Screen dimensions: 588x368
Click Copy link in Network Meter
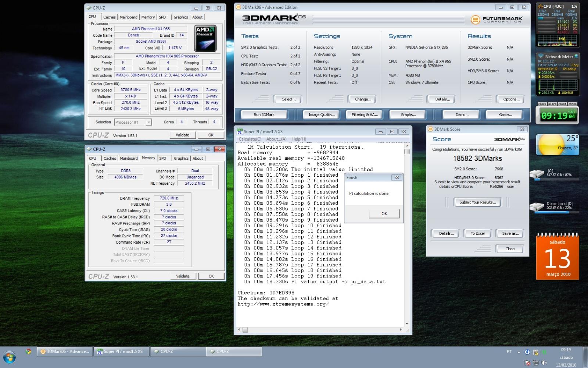[x=575, y=65]
